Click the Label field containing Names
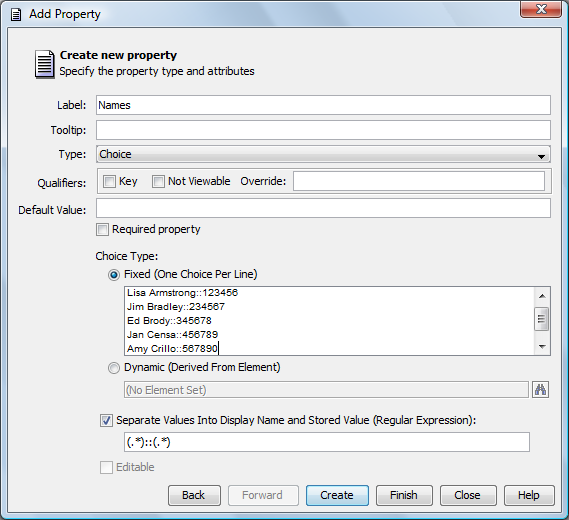This screenshot has width=569, height=520. [x=323, y=105]
